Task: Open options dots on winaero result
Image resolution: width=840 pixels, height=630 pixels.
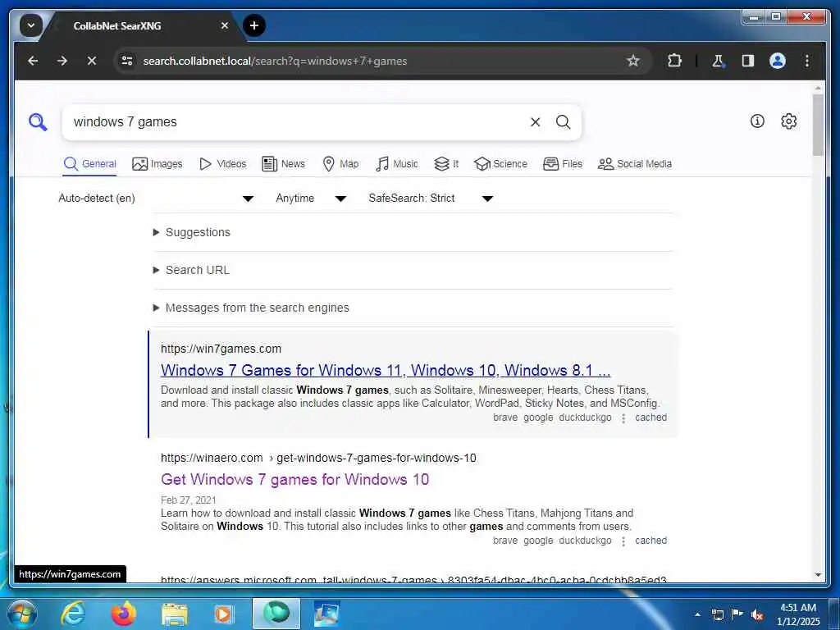Action: tap(623, 541)
